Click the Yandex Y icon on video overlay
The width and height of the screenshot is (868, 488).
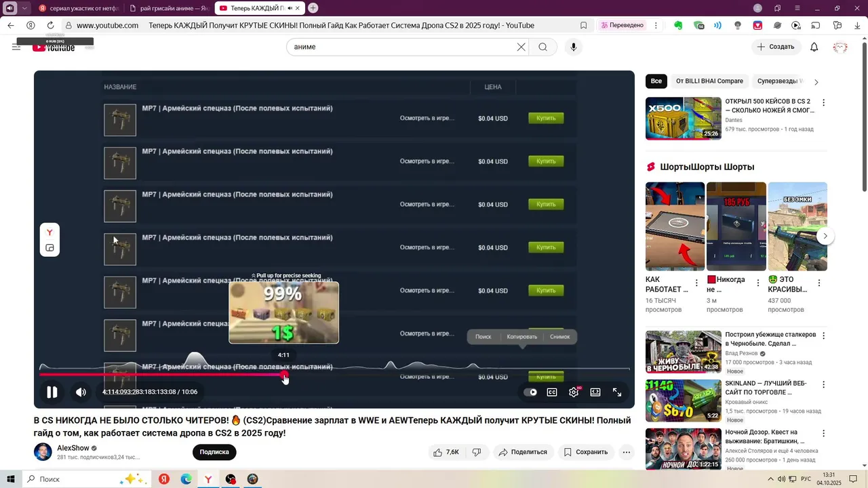[x=50, y=232]
